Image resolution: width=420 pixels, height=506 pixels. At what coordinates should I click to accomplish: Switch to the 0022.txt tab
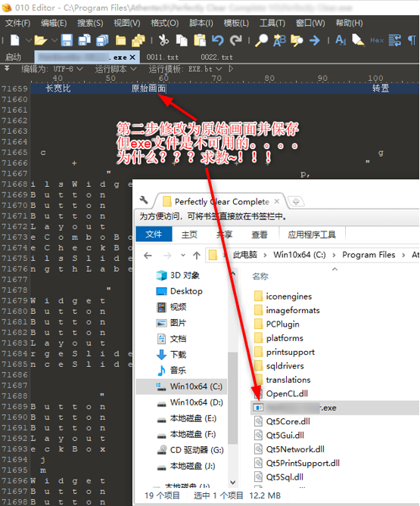pyautogui.click(x=216, y=57)
